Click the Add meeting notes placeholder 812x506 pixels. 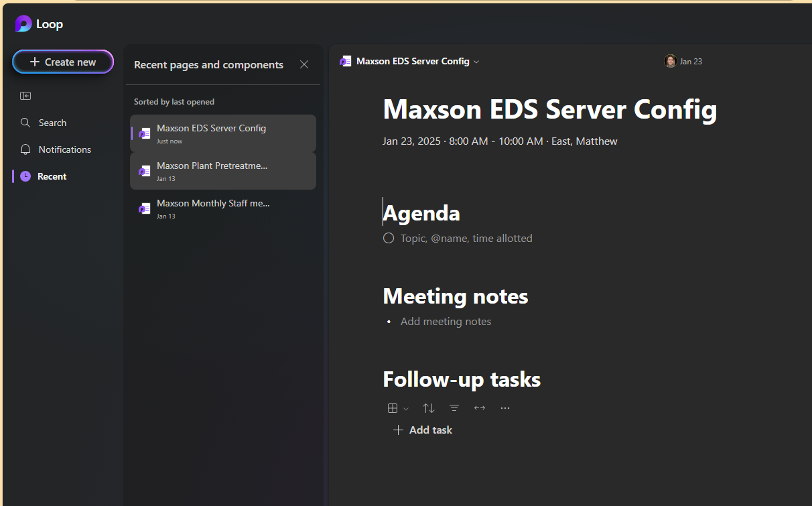tap(446, 322)
